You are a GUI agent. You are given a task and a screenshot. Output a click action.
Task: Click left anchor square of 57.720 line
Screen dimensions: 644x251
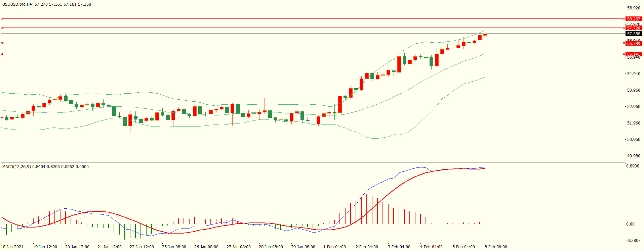(x=2, y=28)
